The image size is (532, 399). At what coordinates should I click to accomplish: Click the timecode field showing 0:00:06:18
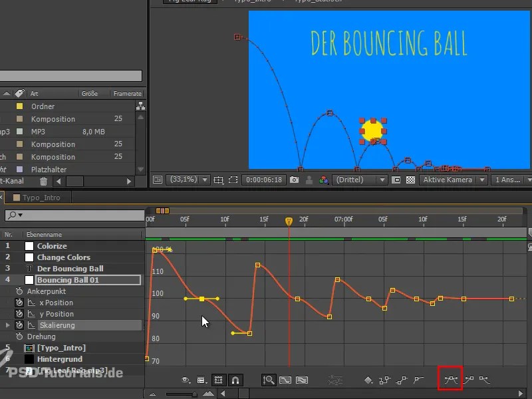(x=265, y=180)
